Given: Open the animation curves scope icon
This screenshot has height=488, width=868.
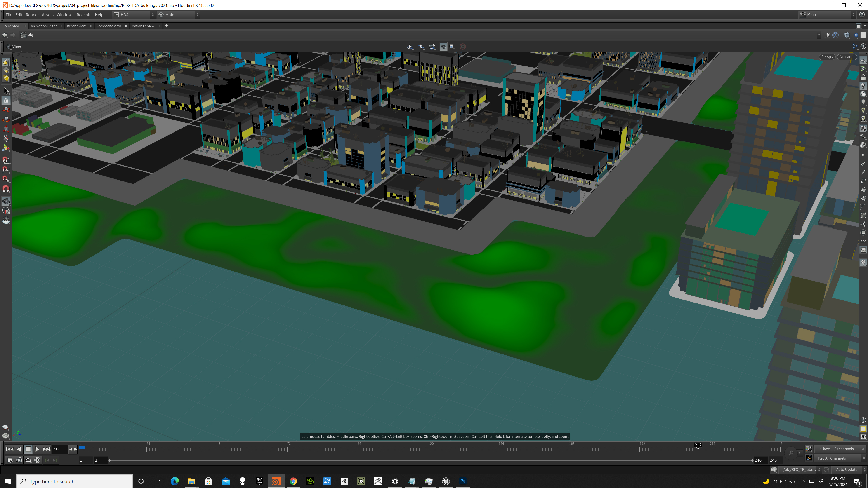Looking at the screenshot, I should pyautogui.click(x=809, y=458).
